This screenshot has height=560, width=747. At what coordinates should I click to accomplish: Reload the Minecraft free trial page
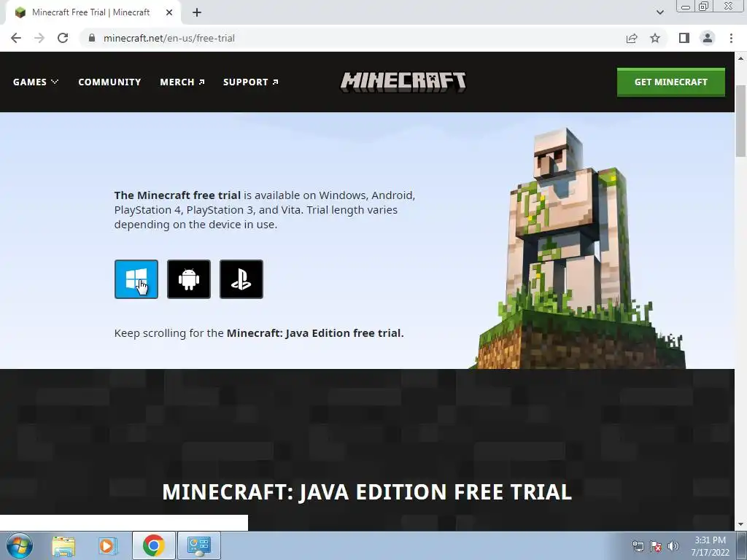pos(63,38)
